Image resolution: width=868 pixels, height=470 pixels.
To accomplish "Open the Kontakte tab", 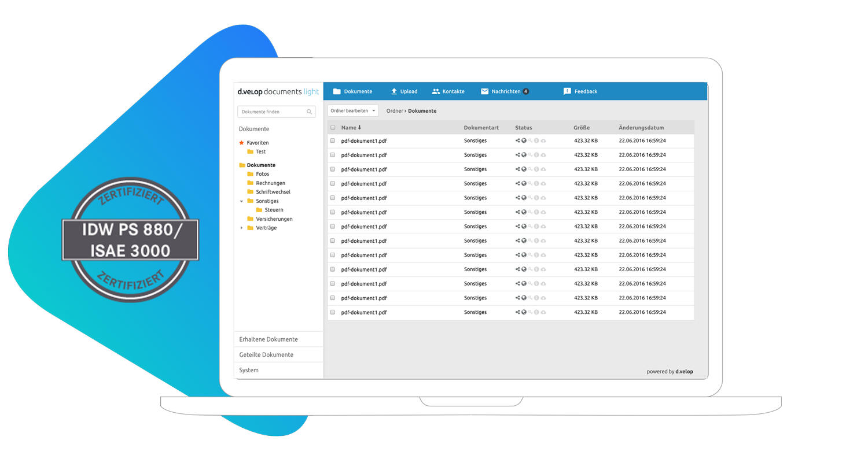I will [x=448, y=91].
